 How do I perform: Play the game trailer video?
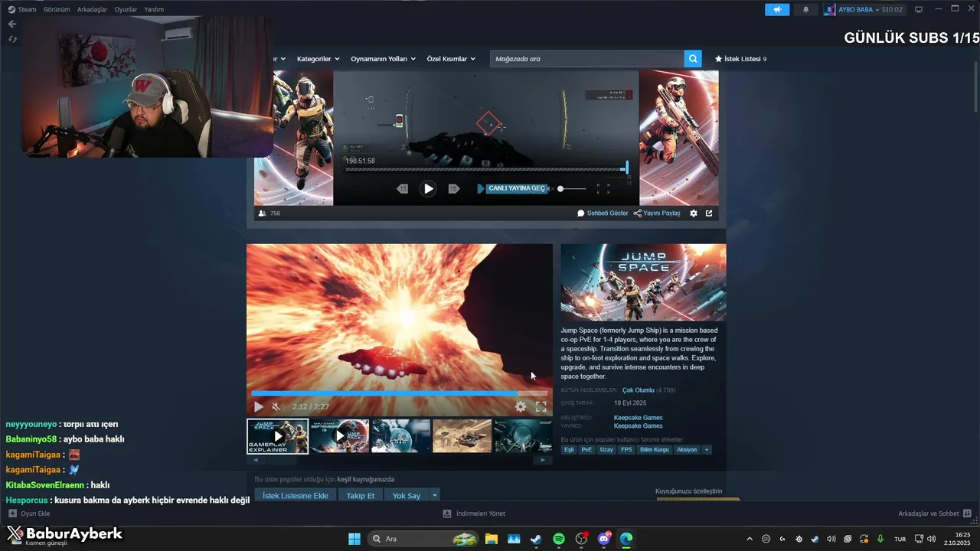point(259,407)
